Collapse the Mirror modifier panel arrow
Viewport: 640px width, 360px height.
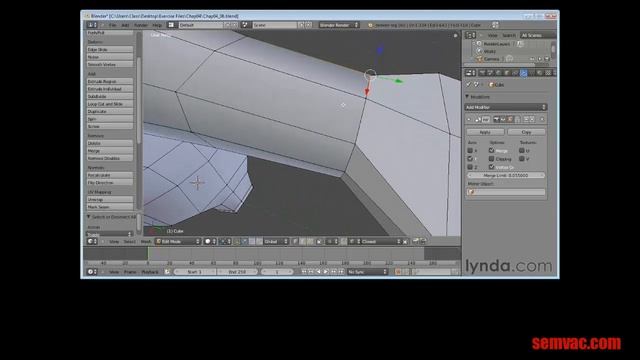469,119
